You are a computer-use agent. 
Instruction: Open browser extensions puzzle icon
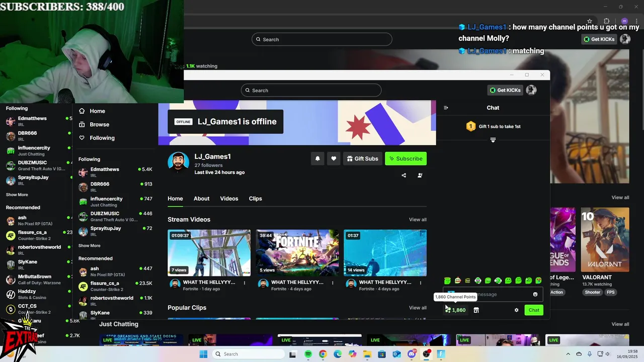(606, 21)
